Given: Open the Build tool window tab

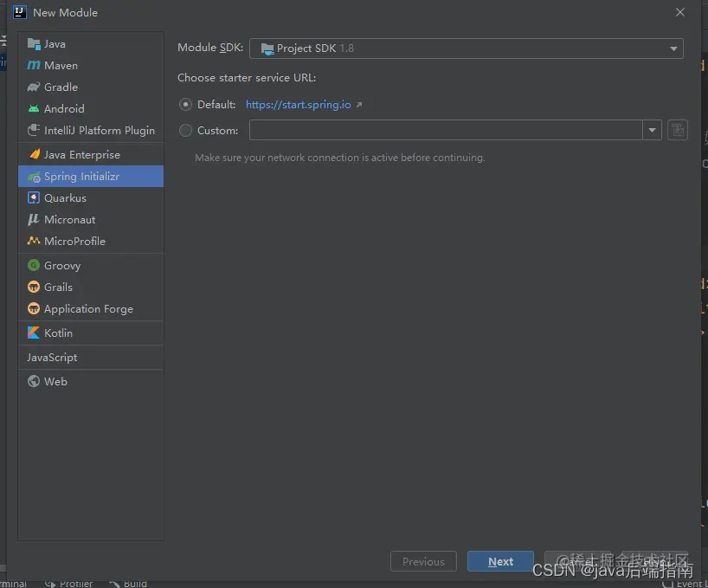Looking at the screenshot, I should coord(128,584).
